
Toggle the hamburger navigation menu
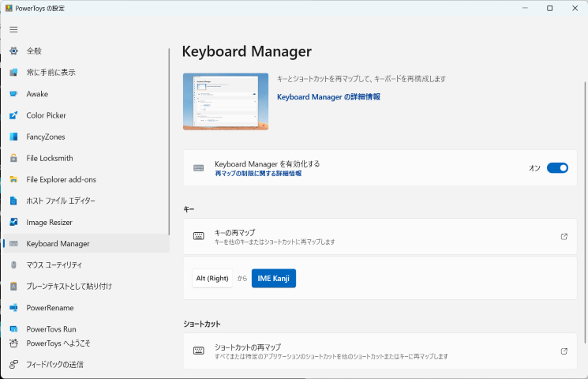[x=13, y=29]
